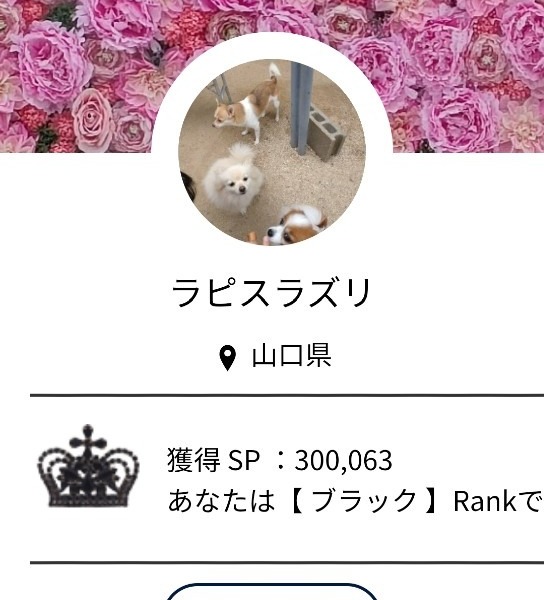
Task: Select the username ラピスラズリ
Action: point(271,293)
